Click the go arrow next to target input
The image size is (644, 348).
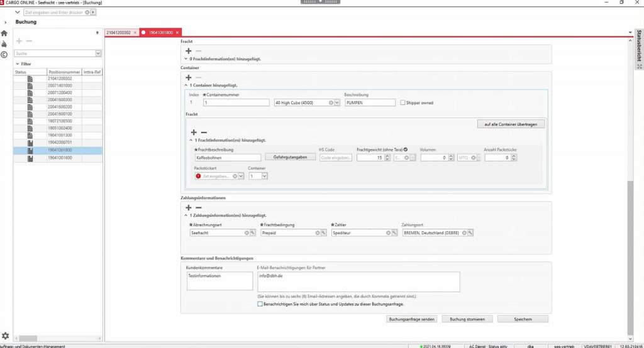coord(93,13)
